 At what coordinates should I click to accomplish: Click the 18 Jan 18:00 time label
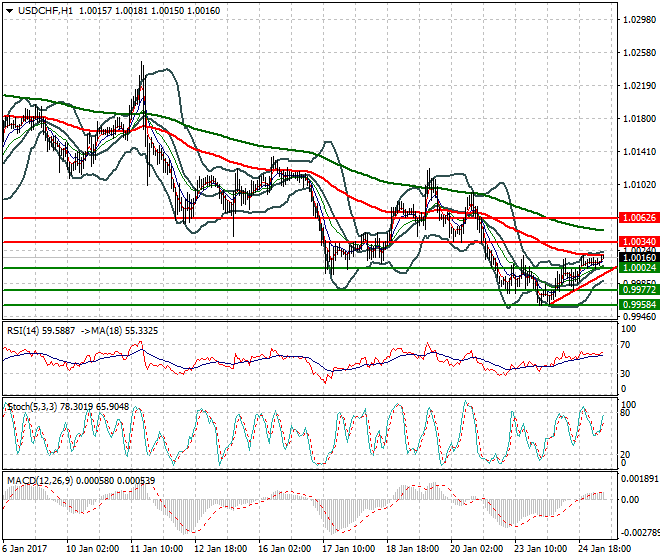pyautogui.click(x=412, y=549)
